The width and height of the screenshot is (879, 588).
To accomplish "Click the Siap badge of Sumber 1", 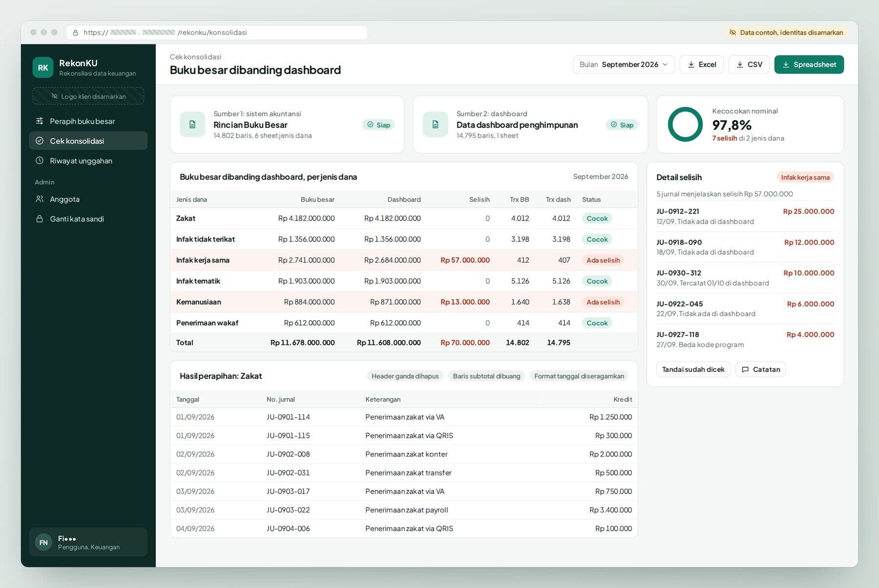I will click(x=378, y=125).
